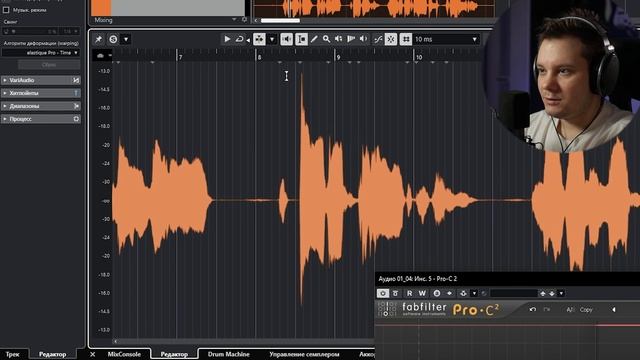The width and height of the screenshot is (640, 360).
Task: Toggle Pro-C 2 plugin bypass power button
Action: [x=382, y=293]
